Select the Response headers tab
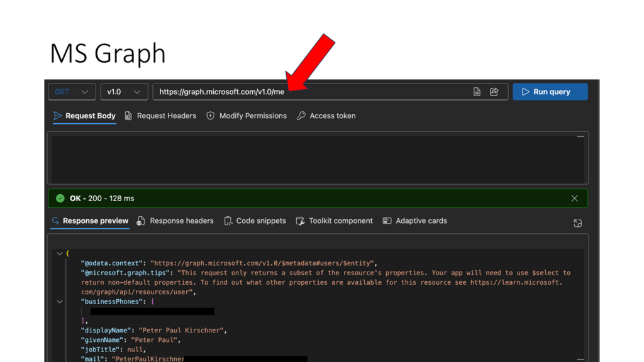Screen dimensions: 644x362 (x=175, y=221)
